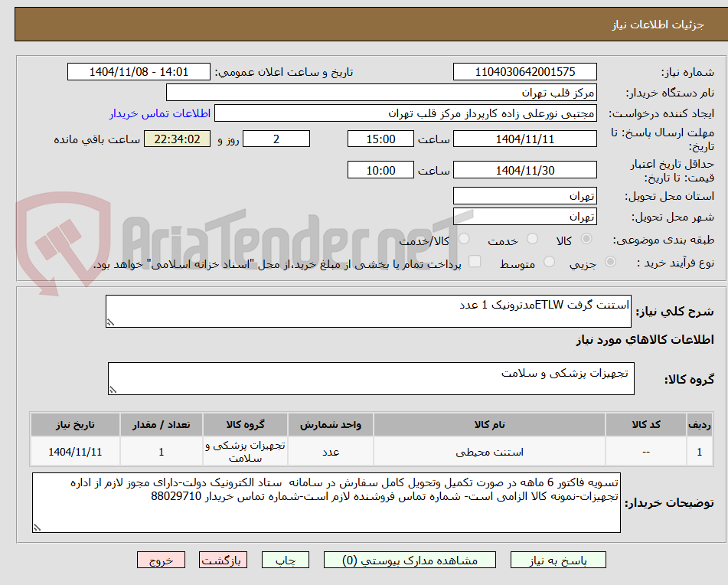Select the خدمت radio button

(x=533, y=239)
